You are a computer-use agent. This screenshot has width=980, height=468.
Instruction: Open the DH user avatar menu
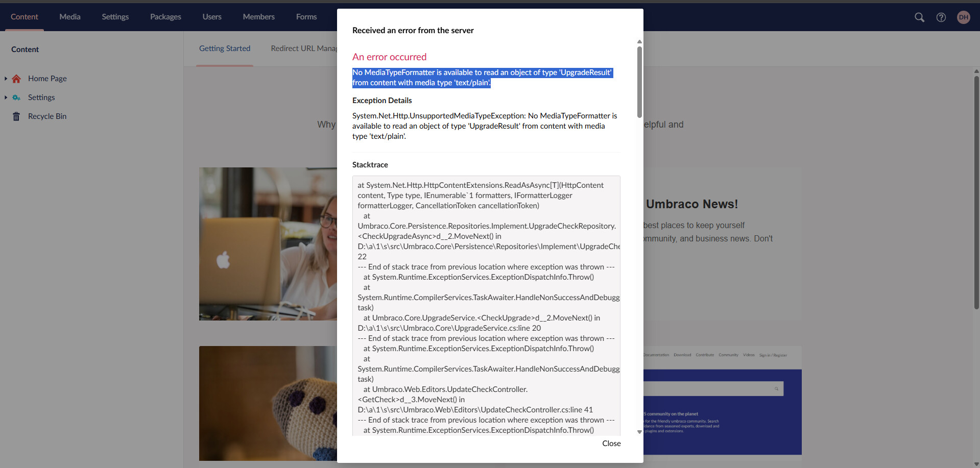click(964, 17)
